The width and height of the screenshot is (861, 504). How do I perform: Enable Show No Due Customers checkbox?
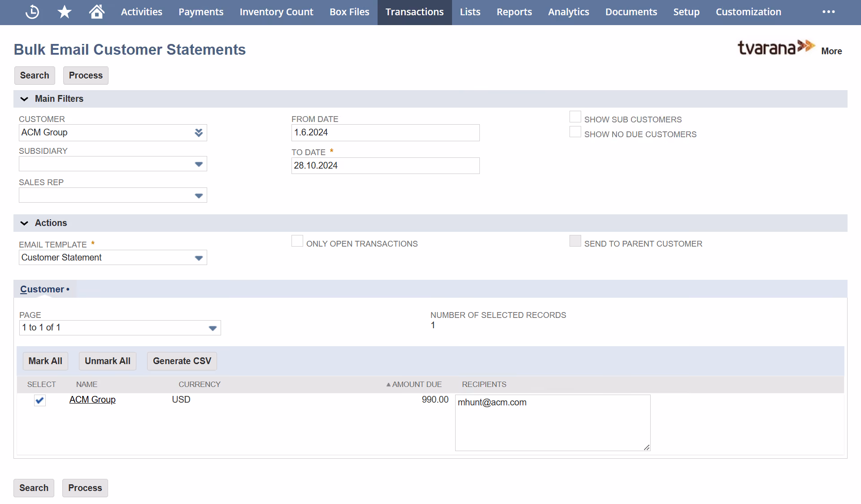pos(575,132)
